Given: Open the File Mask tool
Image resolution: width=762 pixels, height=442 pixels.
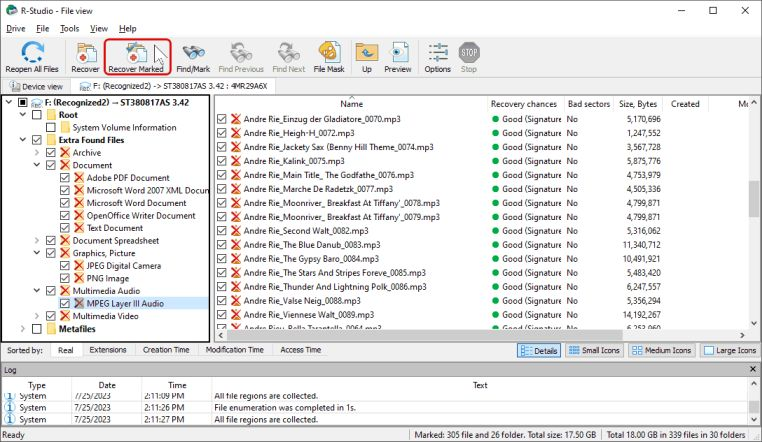Looking at the screenshot, I should click(x=329, y=52).
